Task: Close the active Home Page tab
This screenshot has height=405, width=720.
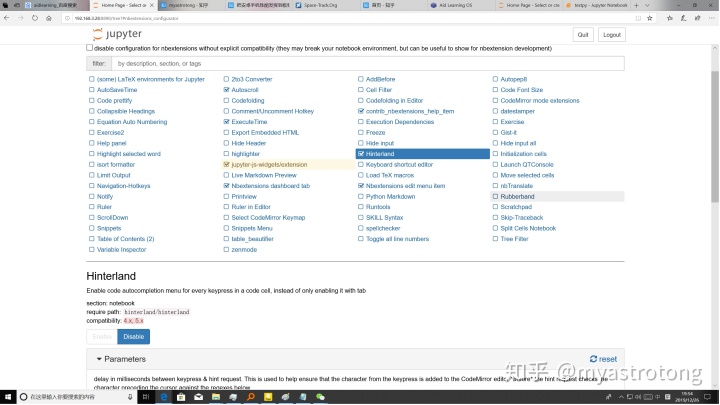Action: (x=152, y=5)
